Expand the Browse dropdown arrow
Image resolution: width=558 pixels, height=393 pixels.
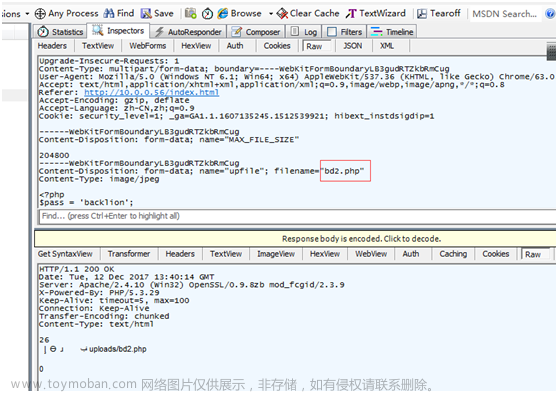click(x=271, y=14)
